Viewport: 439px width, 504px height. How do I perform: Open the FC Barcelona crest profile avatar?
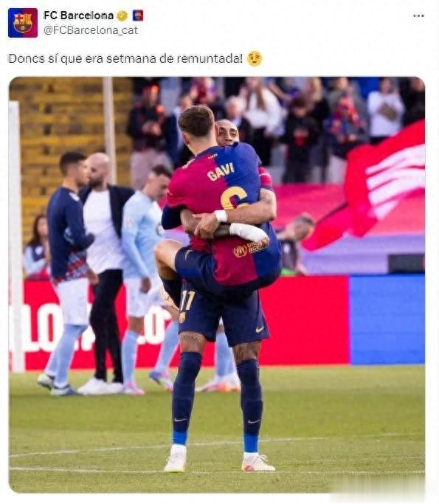[x=23, y=23]
